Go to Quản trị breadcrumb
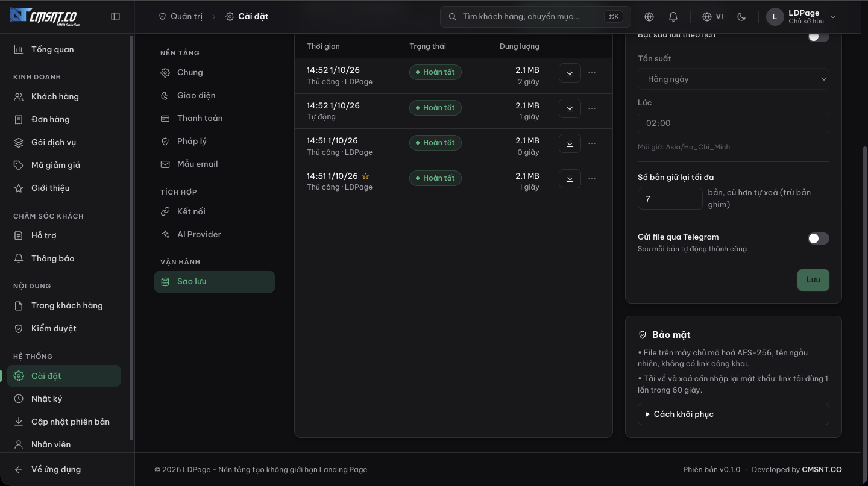 point(180,16)
